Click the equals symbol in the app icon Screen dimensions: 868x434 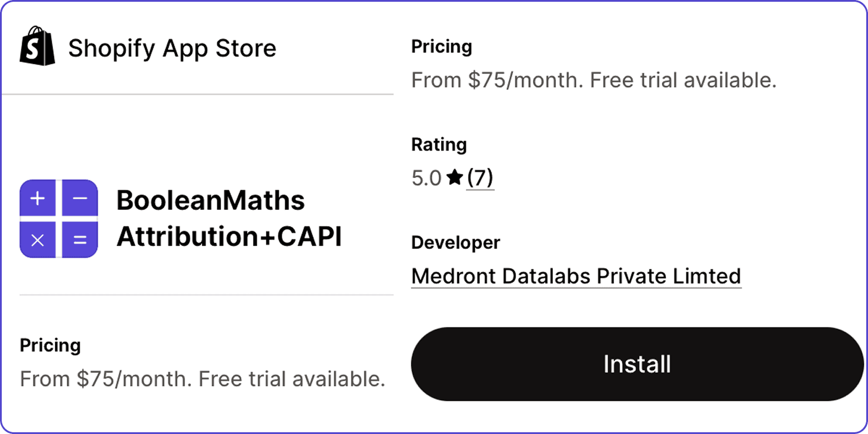pyautogui.click(x=81, y=239)
